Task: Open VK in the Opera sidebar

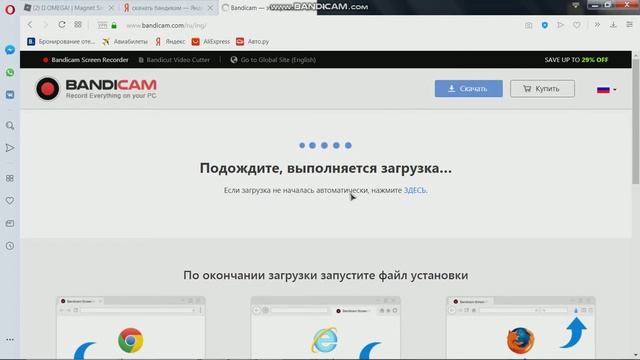Action: tap(10, 95)
